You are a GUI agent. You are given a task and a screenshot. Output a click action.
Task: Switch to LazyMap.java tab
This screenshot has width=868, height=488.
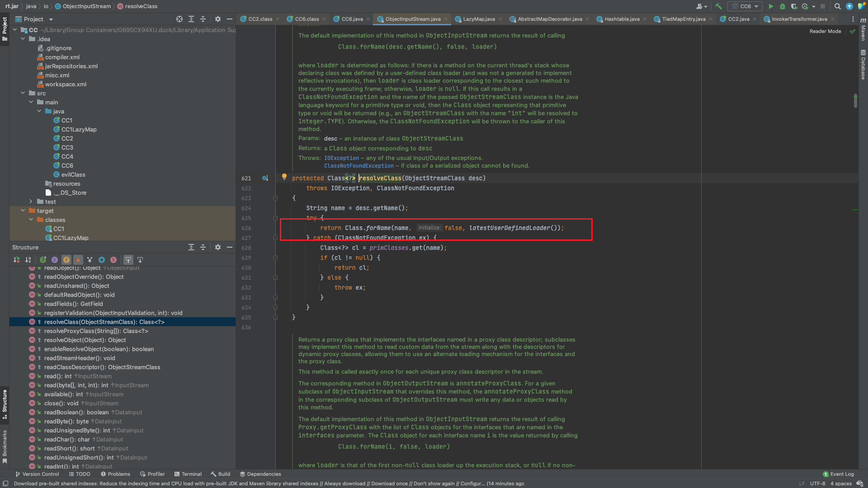click(x=479, y=19)
